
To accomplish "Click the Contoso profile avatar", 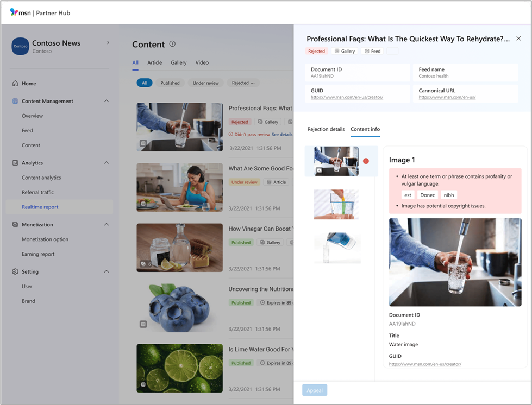I will click(20, 47).
